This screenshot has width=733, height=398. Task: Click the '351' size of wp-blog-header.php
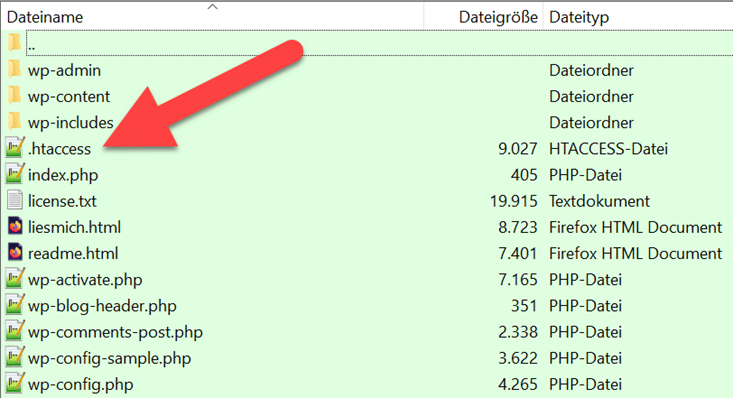point(524,306)
